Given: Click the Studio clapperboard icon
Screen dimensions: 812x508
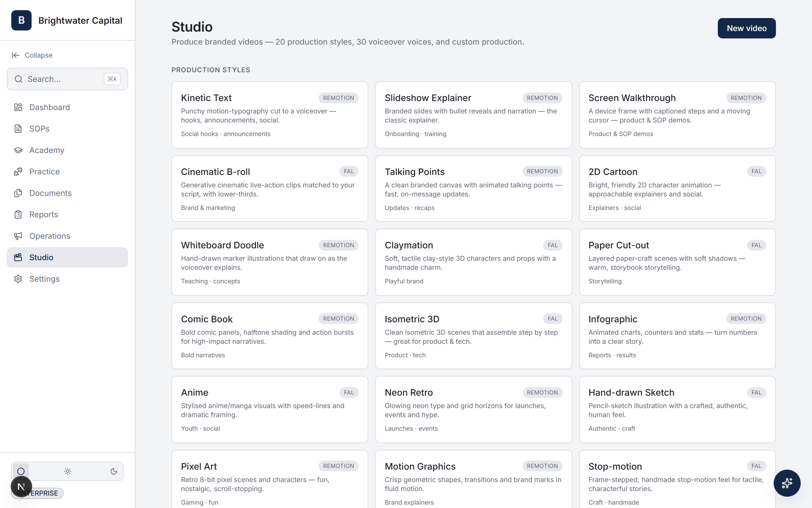Looking at the screenshot, I should tap(18, 257).
